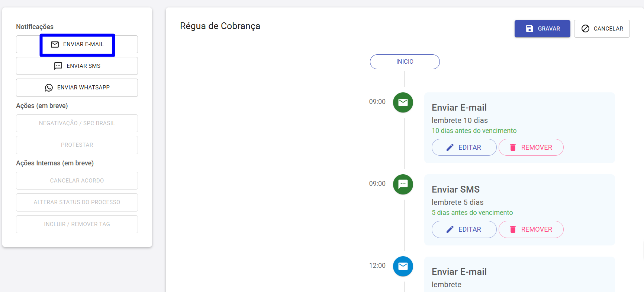Image resolution: width=644 pixels, height=292 pixels.
Task: Click the green email icon at 09:00
Action: coord(403,102)
